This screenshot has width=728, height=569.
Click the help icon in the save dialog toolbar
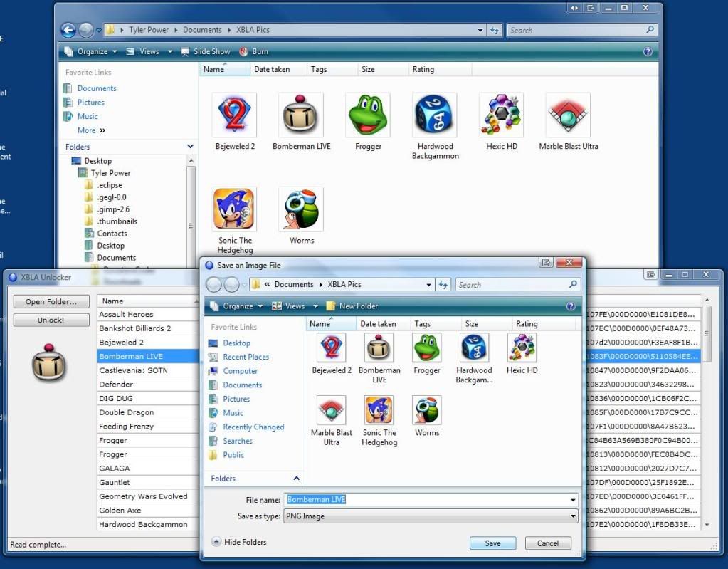tap(570, 306)
